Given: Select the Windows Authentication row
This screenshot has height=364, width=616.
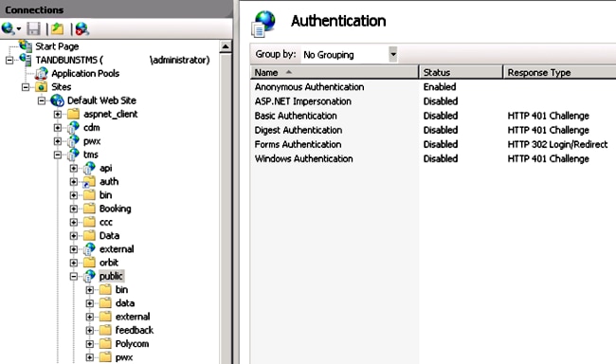Looking at the screenshot, I should click(x=433, y=159).
